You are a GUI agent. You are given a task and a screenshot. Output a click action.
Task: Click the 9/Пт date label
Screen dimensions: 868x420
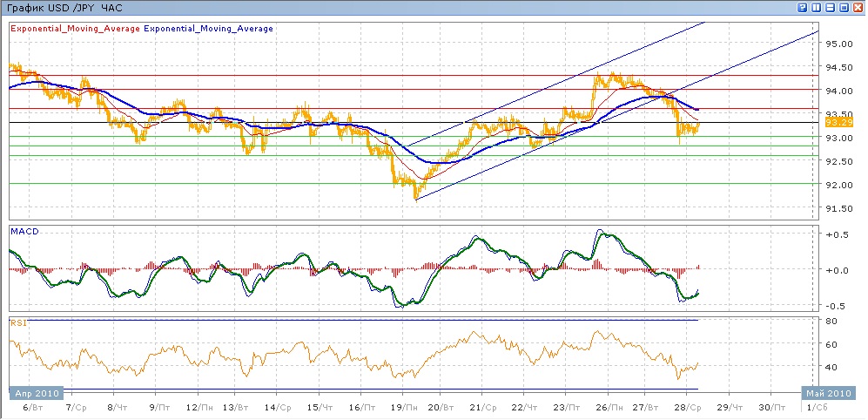160,407
